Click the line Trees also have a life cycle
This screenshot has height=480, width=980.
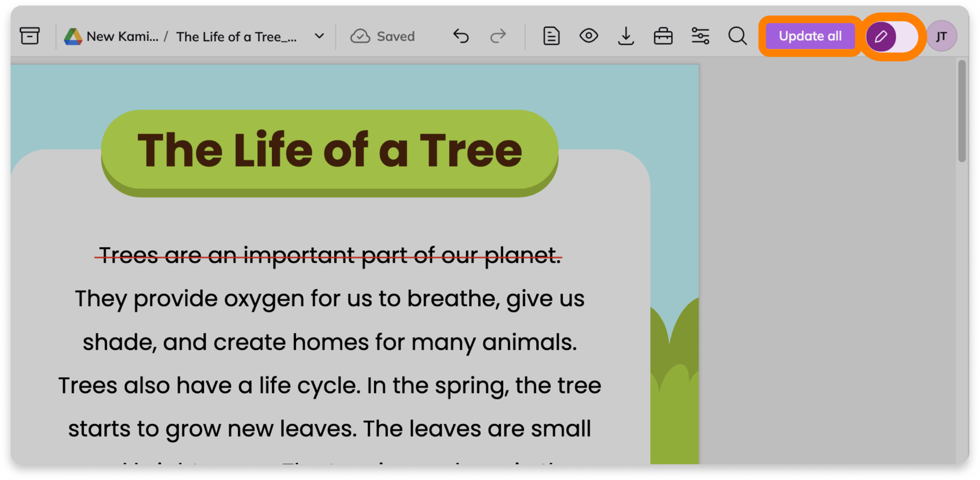point(330,385)
